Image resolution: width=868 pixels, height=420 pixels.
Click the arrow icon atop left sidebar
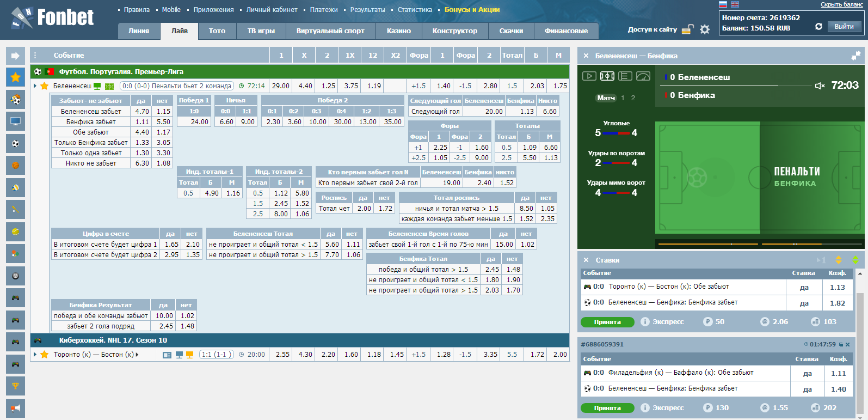(15, 56)
